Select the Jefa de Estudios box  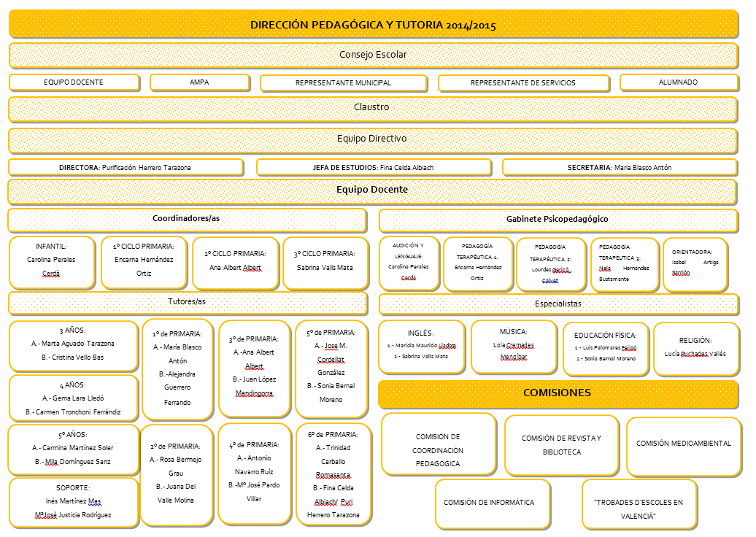(373, 168)
